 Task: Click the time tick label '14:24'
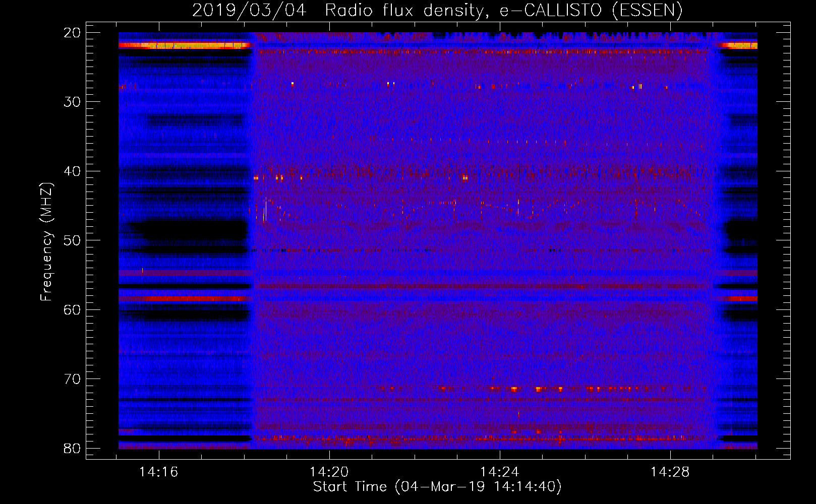[500, 472]
